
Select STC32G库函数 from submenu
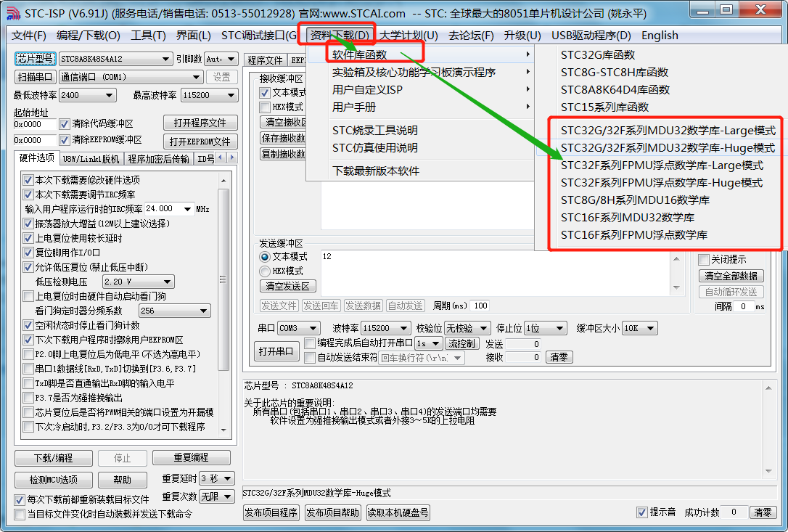(598, 55)
